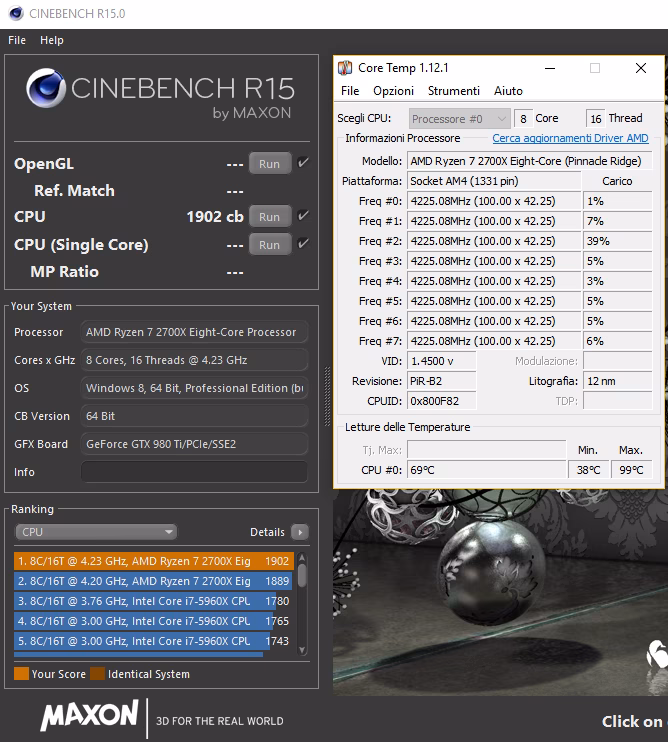Run the CPU benchmark
Screen dimensions: 668x742
(270, 217)
